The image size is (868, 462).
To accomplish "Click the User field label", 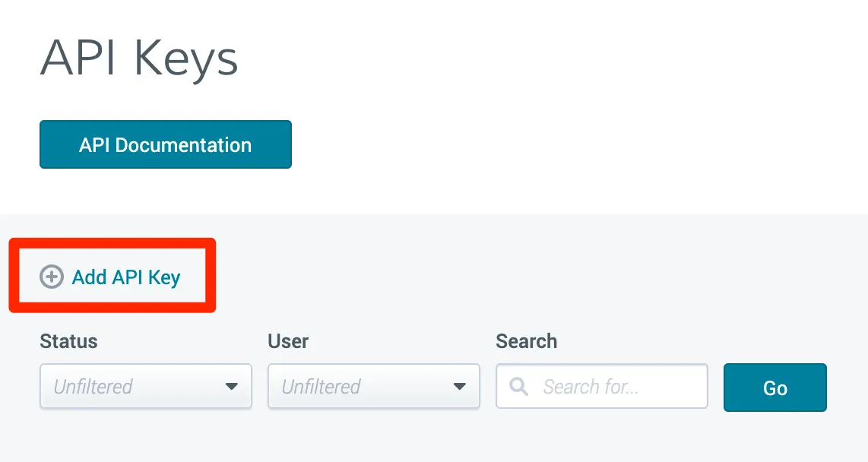I will [x=288, y=341].
